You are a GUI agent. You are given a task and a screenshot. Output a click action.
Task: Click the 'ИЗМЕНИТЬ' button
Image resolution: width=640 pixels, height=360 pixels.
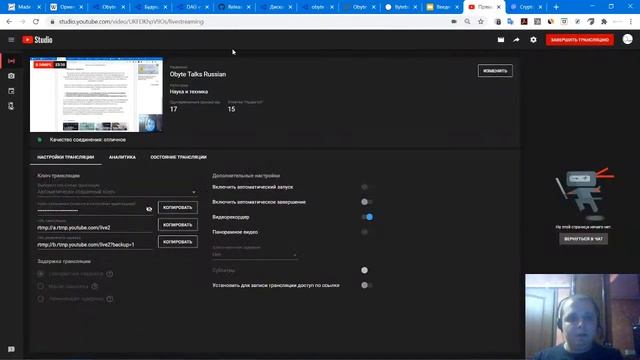495,71
